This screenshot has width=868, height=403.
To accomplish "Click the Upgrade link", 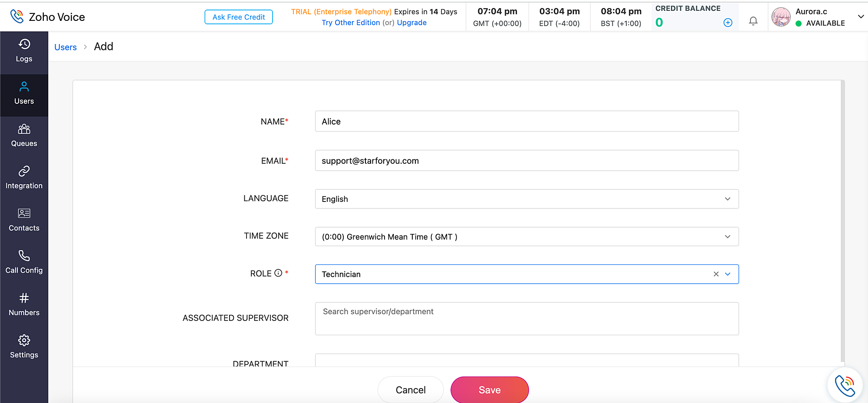I will click(x=412, y=23).
